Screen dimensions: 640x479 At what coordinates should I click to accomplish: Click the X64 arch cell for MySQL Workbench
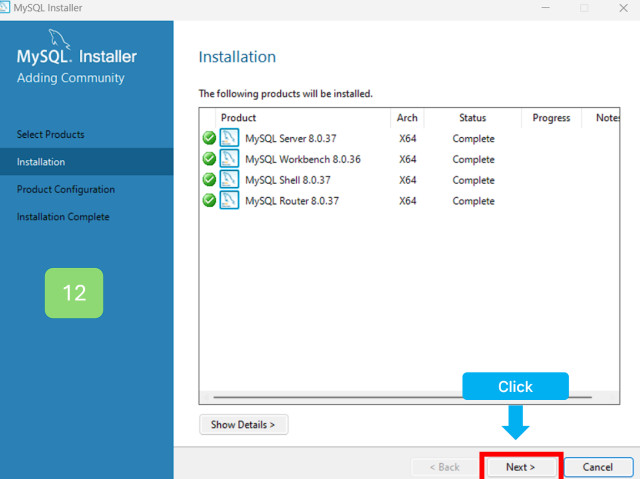pos(407,159)
